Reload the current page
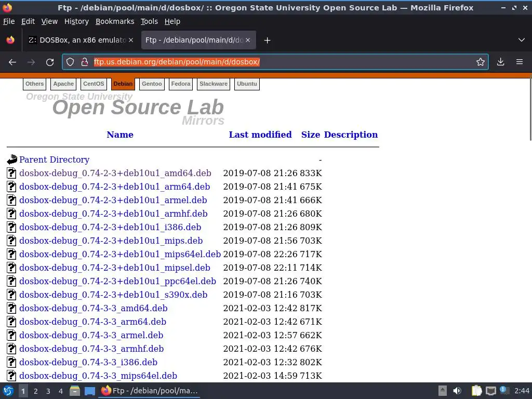The image size is (532, 399). tap(50, 62)
